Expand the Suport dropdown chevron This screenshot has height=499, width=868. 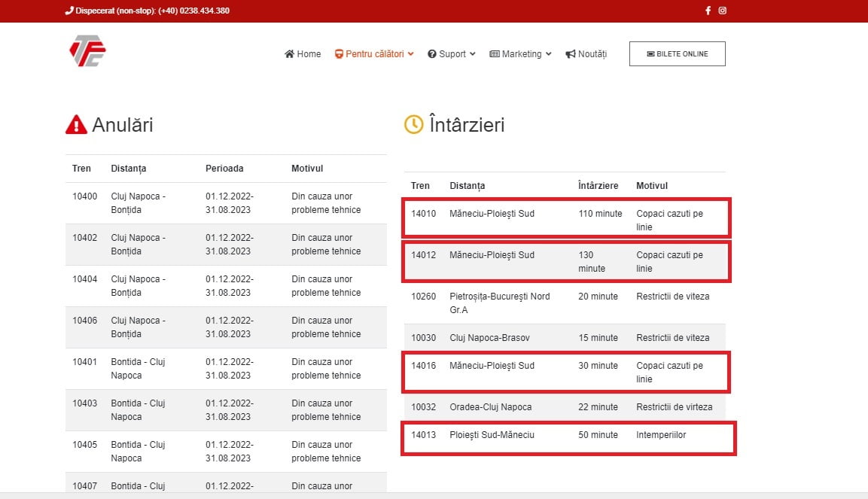pos(472,53)
